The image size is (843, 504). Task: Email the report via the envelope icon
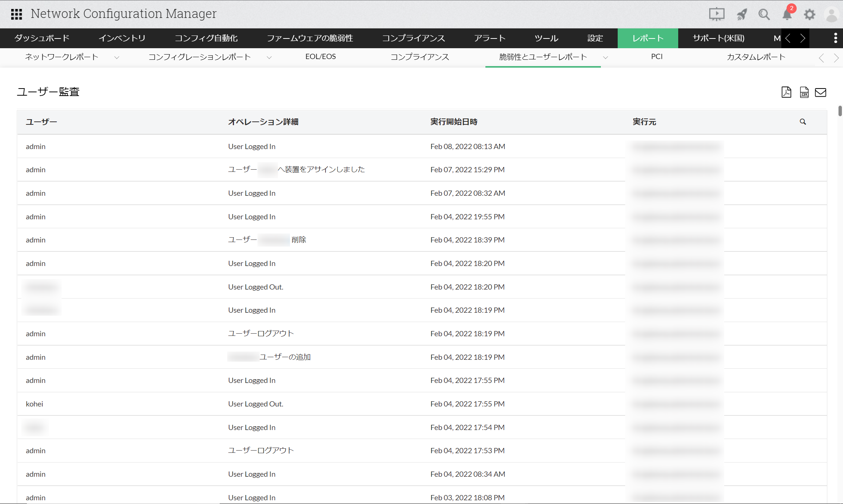click(821, 92)
